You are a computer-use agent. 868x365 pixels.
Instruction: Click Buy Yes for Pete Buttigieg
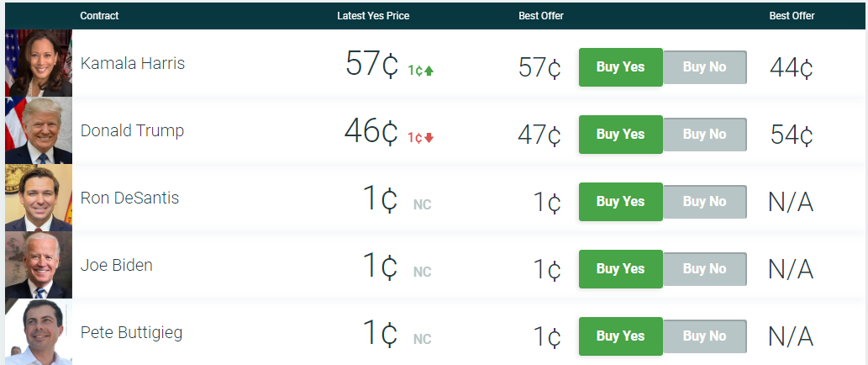[x=621, y=336]
